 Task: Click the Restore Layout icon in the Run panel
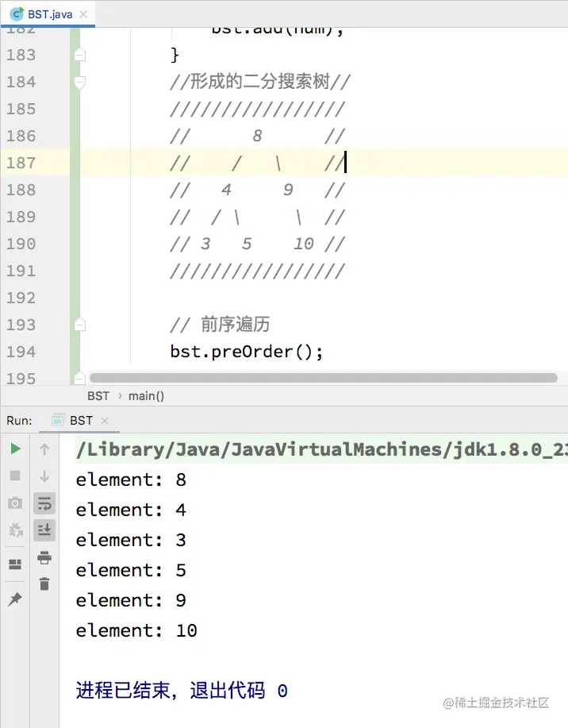coord(15,564)
